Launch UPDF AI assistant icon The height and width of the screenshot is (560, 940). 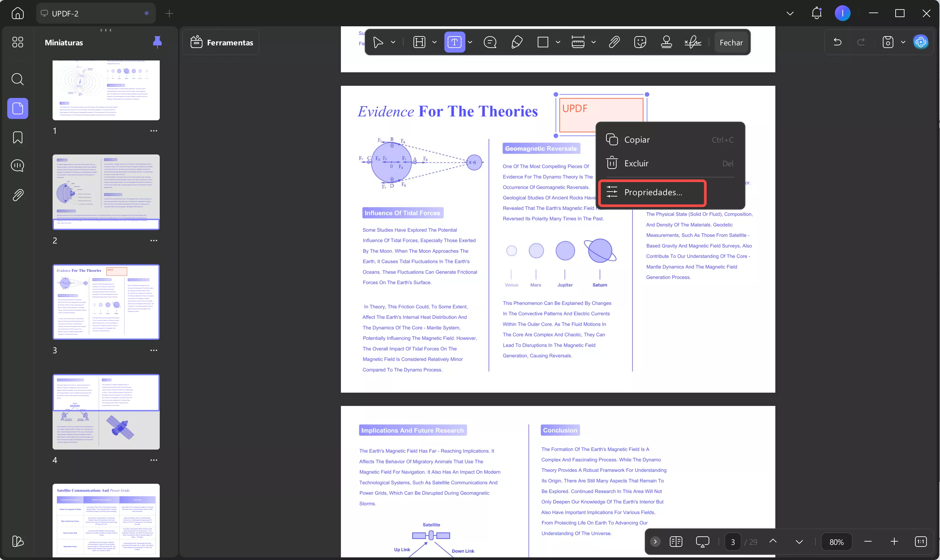click(921, 42)
